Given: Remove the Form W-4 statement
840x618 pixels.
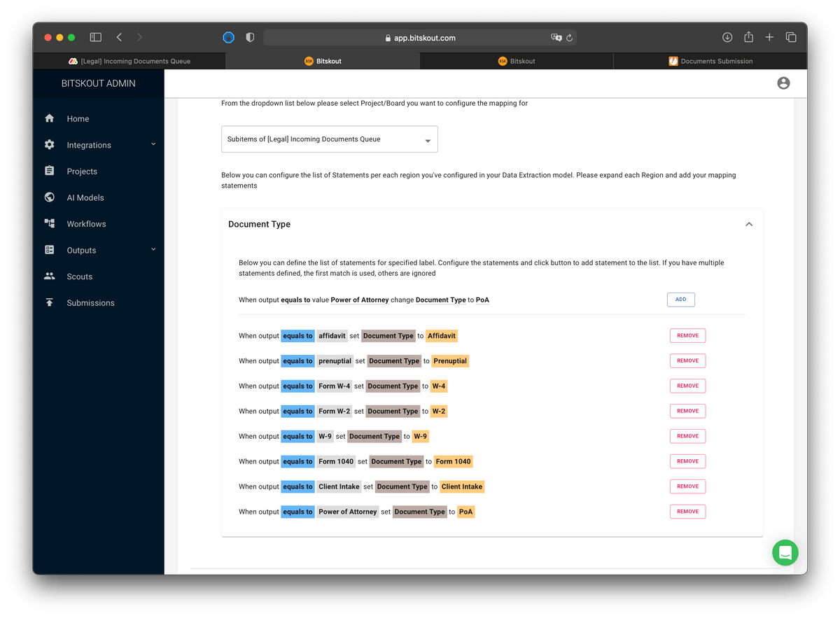Looking at the screenshot, I should click(687, 386).
